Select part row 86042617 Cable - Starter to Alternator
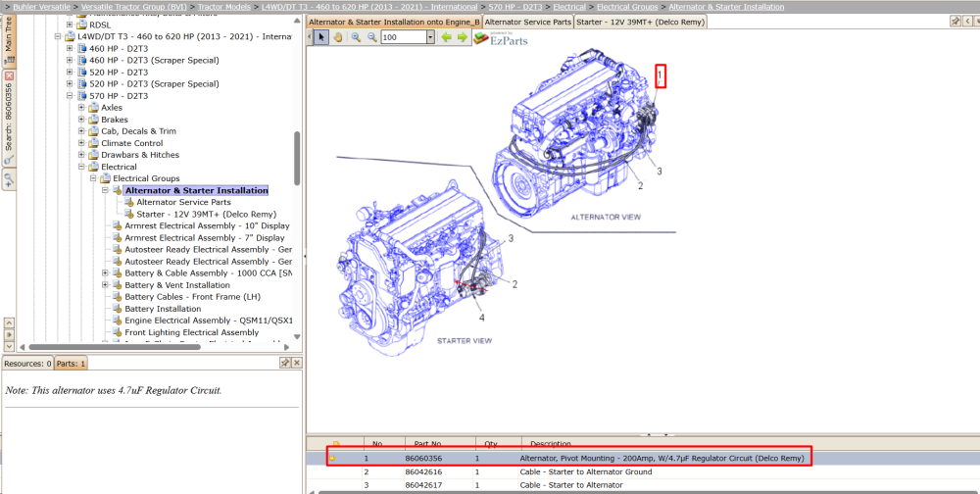Screen dimensions: 980x494 [643, 485]
